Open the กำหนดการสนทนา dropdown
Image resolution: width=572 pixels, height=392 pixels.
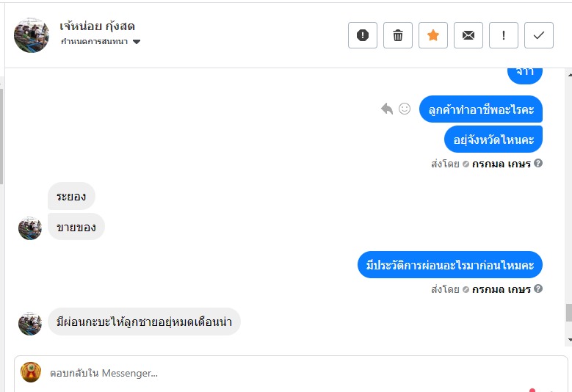(101, 42)
